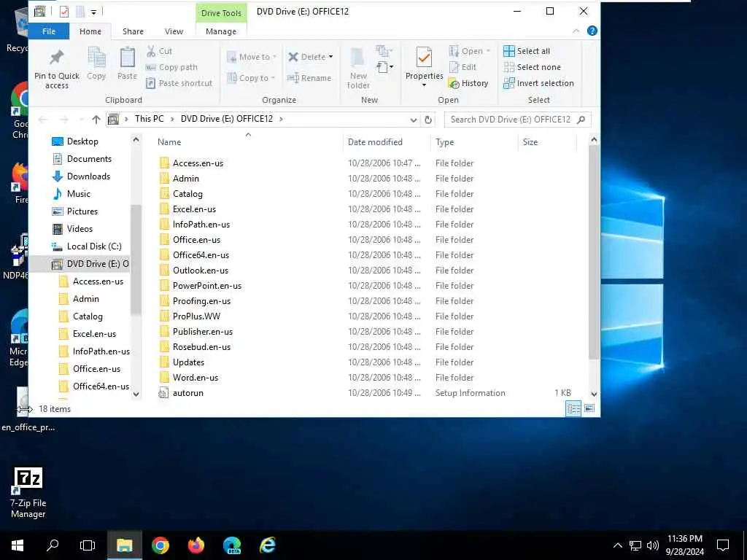Switch to large icons view in status bar

pos(589,408)
